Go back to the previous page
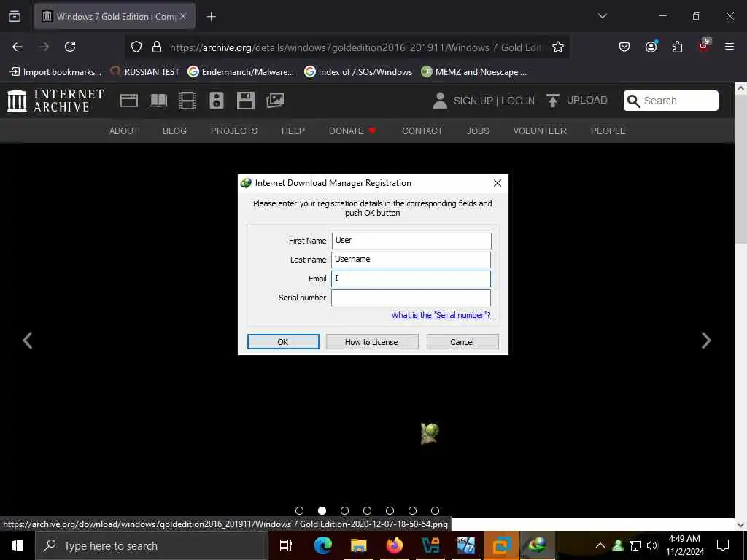 pyautogui.click(x=18, y=47)
